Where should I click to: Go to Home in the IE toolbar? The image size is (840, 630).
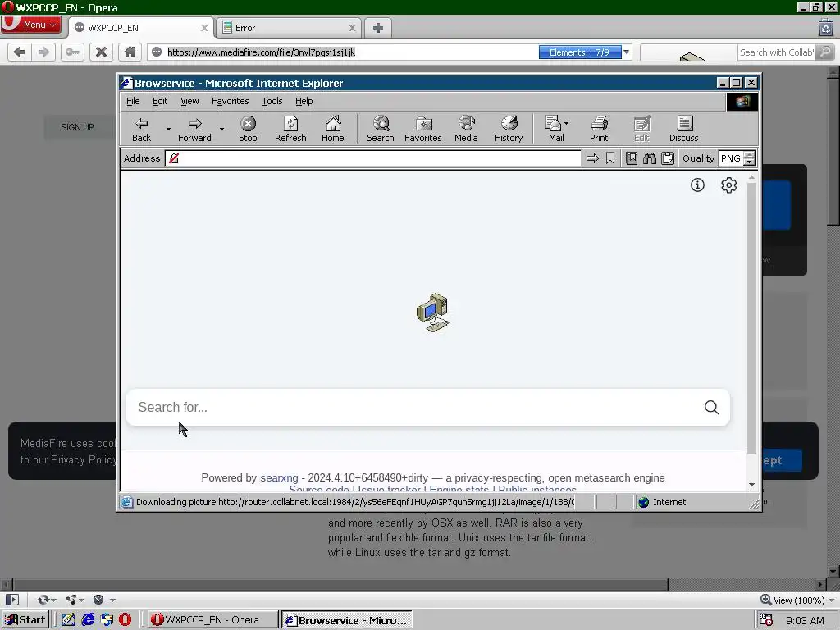coord(333,130)
